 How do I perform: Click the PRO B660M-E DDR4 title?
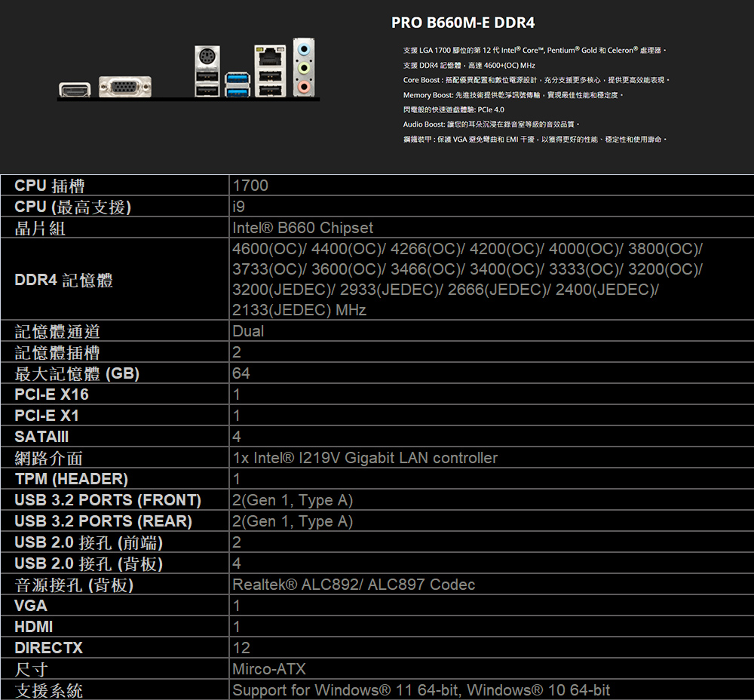pos(463,23)
